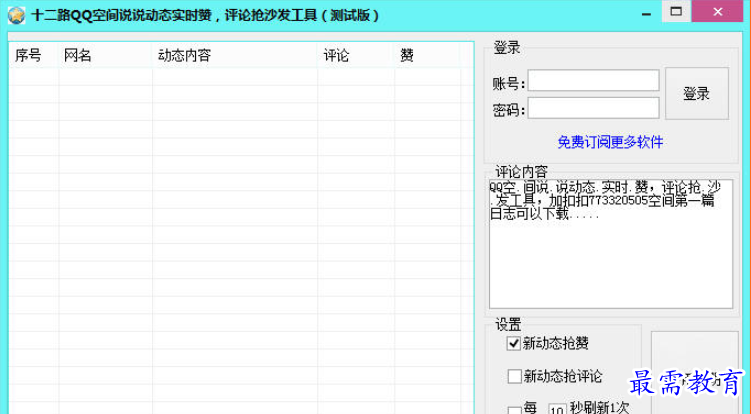
Task: Click the 序号 column header
Action: pos(34,55)
